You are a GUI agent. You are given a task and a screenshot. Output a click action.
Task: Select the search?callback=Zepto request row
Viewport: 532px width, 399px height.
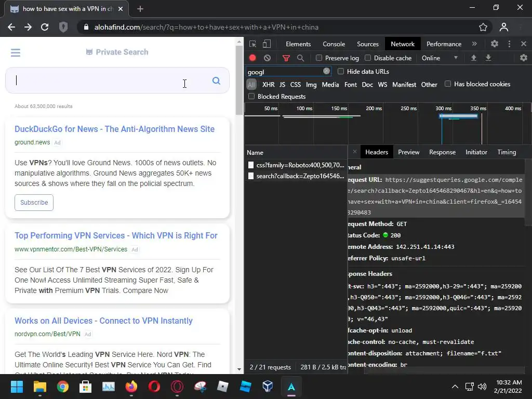pos(296,176)
